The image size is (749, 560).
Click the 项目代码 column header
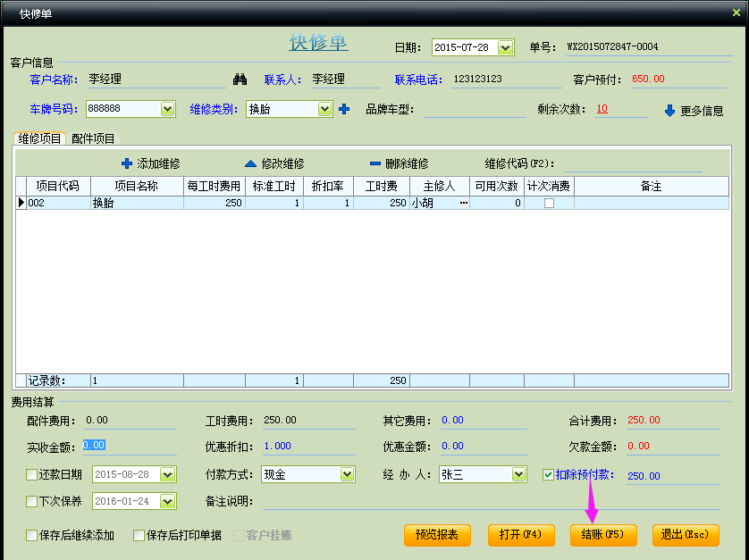pyautogui.click(x=58, y=186)
